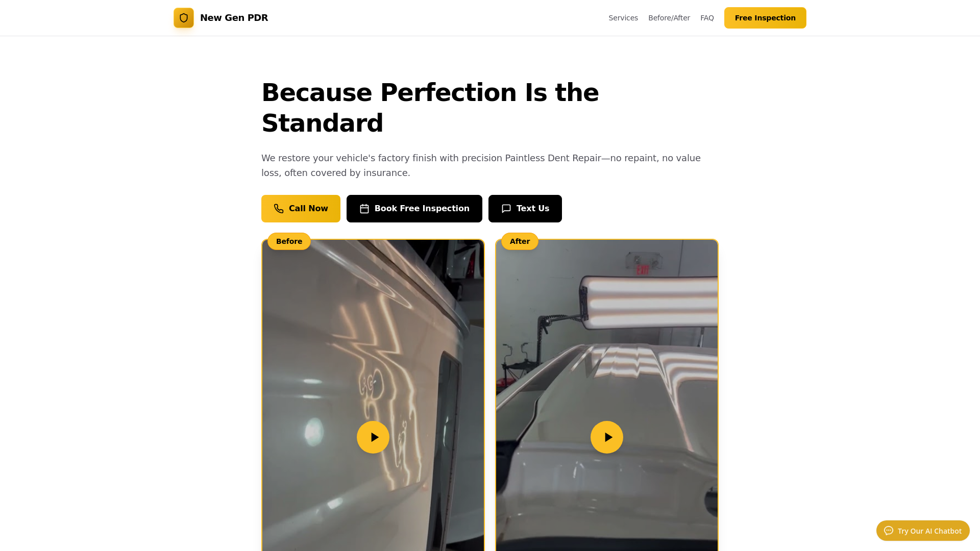Click the phone icon in Call Now
The image size is (980, 551).
coord(279,209)
